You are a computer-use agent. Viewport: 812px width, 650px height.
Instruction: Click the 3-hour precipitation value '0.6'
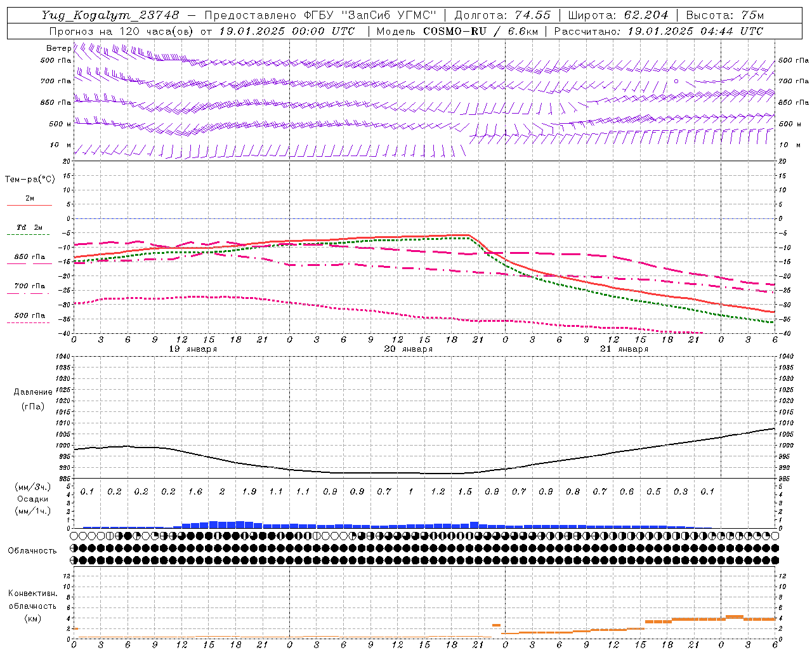[x=627, y=491]
